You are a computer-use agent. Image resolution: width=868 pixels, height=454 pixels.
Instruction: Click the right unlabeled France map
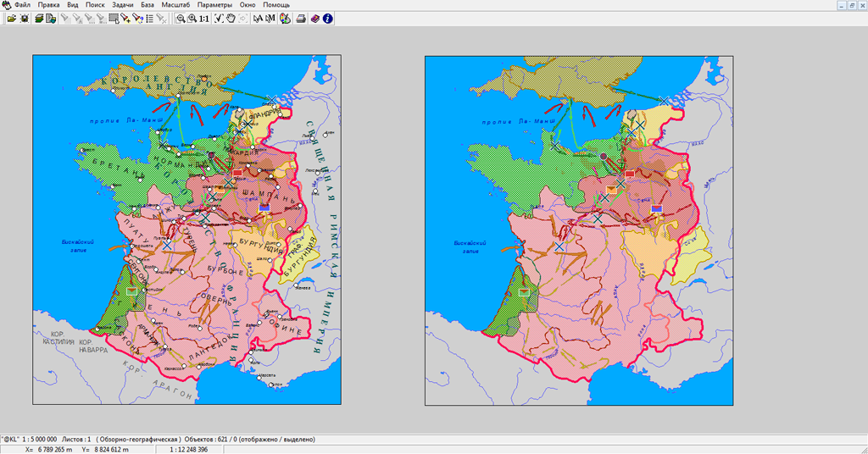coord(579,230)
